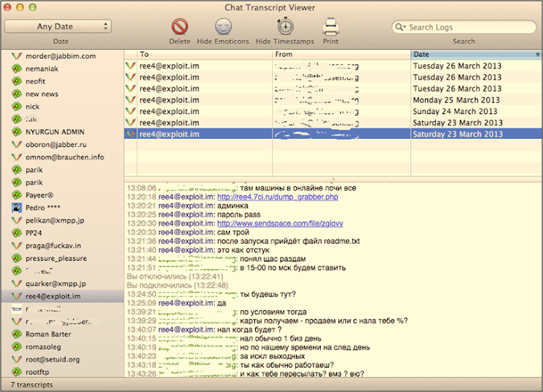Select the Pedro **** contact avatar icon
This screenshot has width=543, height=392.
tap(16, 208)
